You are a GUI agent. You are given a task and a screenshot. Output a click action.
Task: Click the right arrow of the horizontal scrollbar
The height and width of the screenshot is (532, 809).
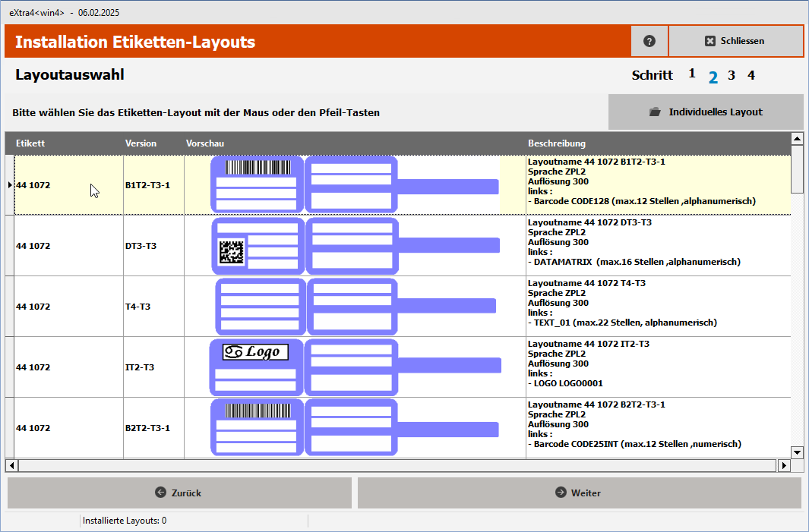(x=785, y=464)
